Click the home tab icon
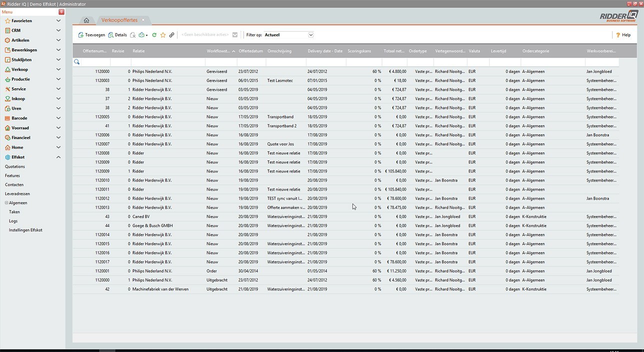This screenshot has height=352, width=644. pos(86,21)
